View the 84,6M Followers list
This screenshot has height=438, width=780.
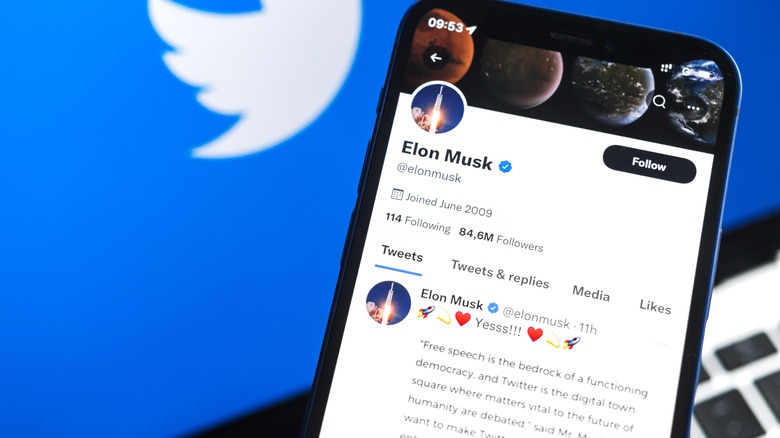pyautogui.click(x=501, y=239)
